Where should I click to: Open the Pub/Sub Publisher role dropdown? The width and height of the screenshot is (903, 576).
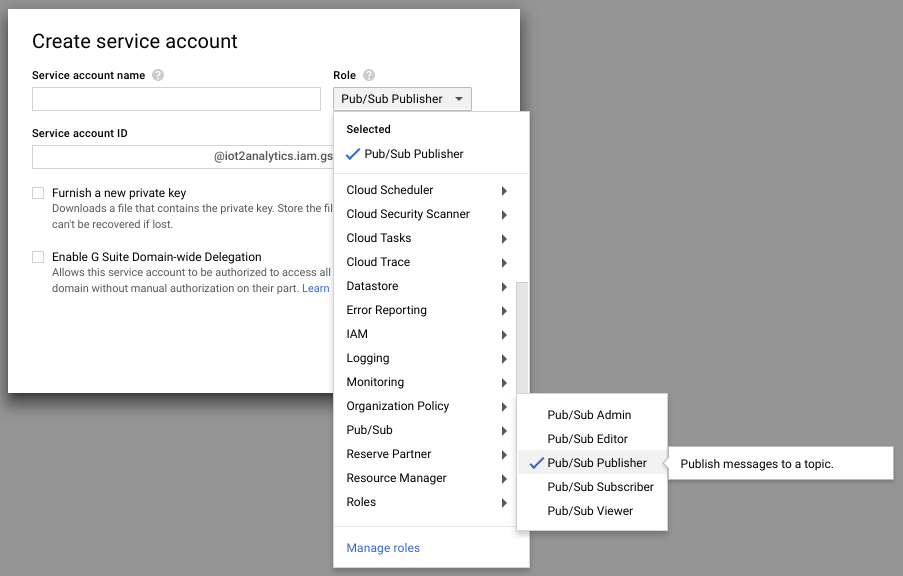coord(402,99)
